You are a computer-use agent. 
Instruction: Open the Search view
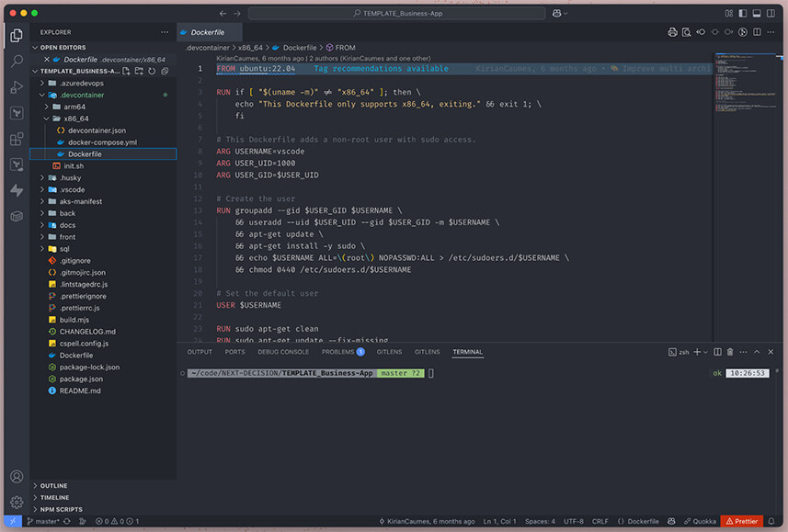click(x=15, y=61)
